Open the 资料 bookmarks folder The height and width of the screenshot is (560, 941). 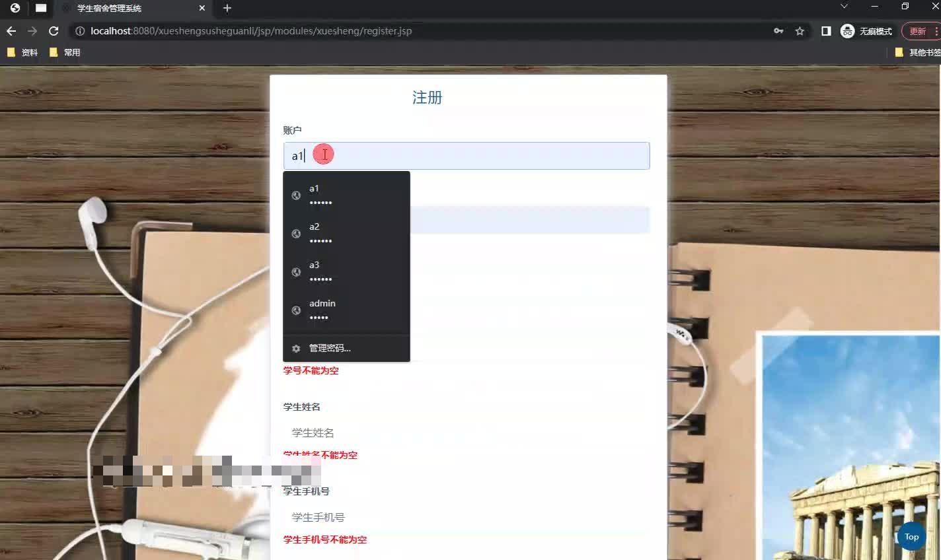coord(22,52)
